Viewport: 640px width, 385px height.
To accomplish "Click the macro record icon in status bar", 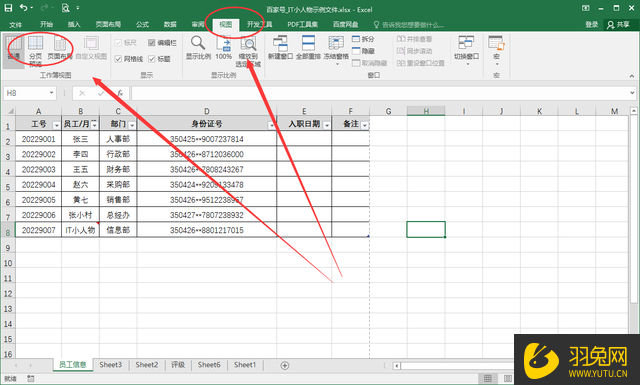I will click(31, 378).
